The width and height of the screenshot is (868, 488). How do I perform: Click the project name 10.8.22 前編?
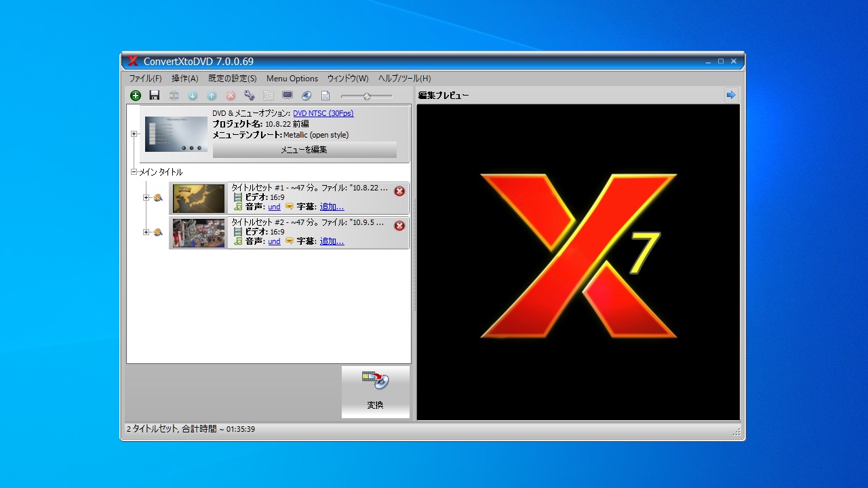click(287, 124)
